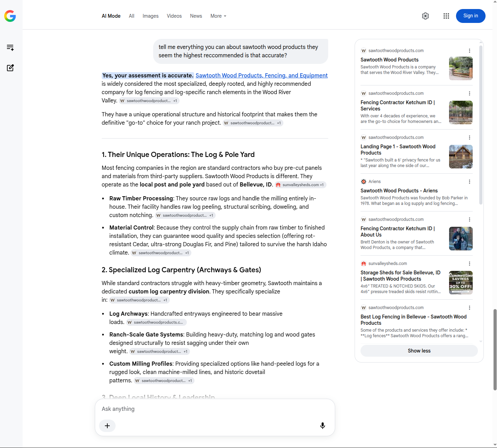Open Storage Sheds for Sale Bellevue result
The width and height of the screenshot is (497, 448).
[400, 276]
